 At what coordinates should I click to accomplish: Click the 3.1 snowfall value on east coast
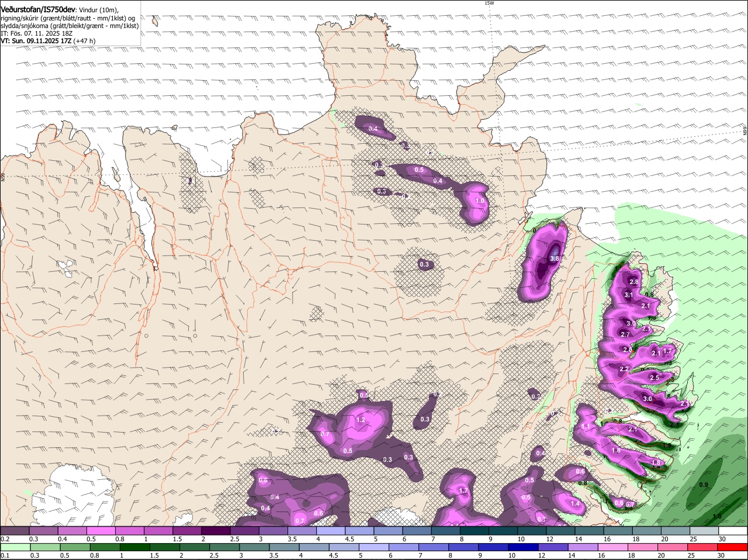(629, 295)
